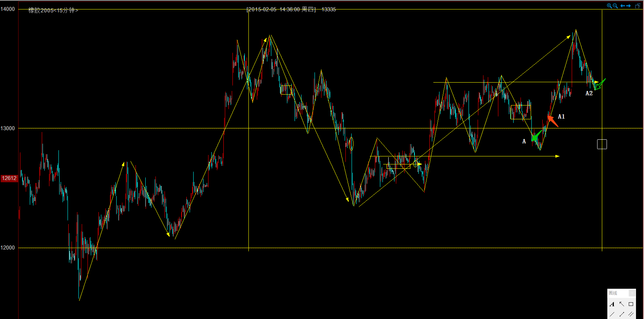Click the zoom in magnifier icon
Image resolution: width=644 pixels, height=319 pixels.
click(609, 6)
